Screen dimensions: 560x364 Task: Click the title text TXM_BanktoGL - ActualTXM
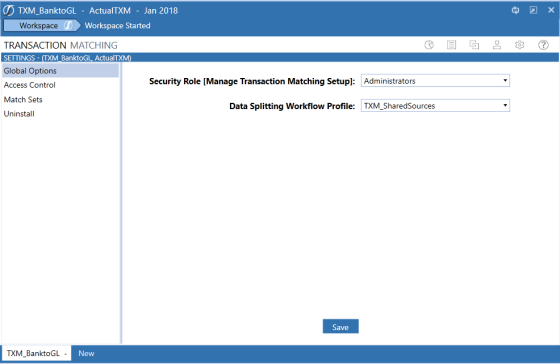point(74,11)
